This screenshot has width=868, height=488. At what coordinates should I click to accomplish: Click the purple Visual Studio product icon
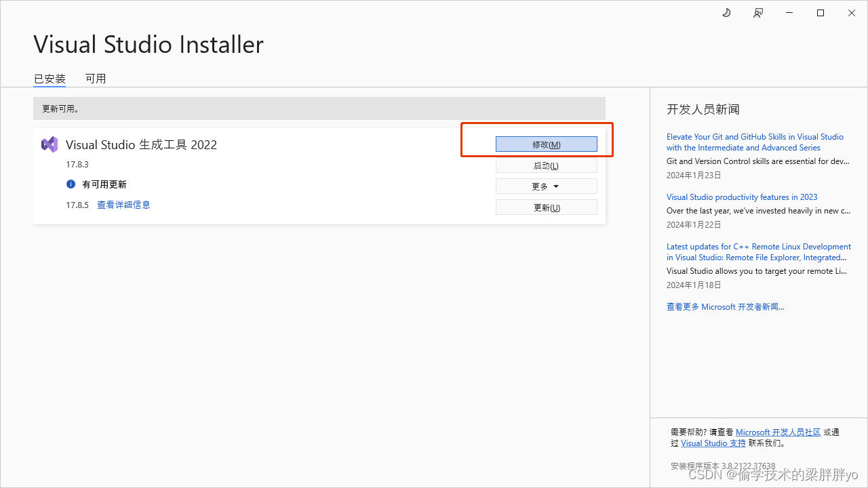(49, 144)
